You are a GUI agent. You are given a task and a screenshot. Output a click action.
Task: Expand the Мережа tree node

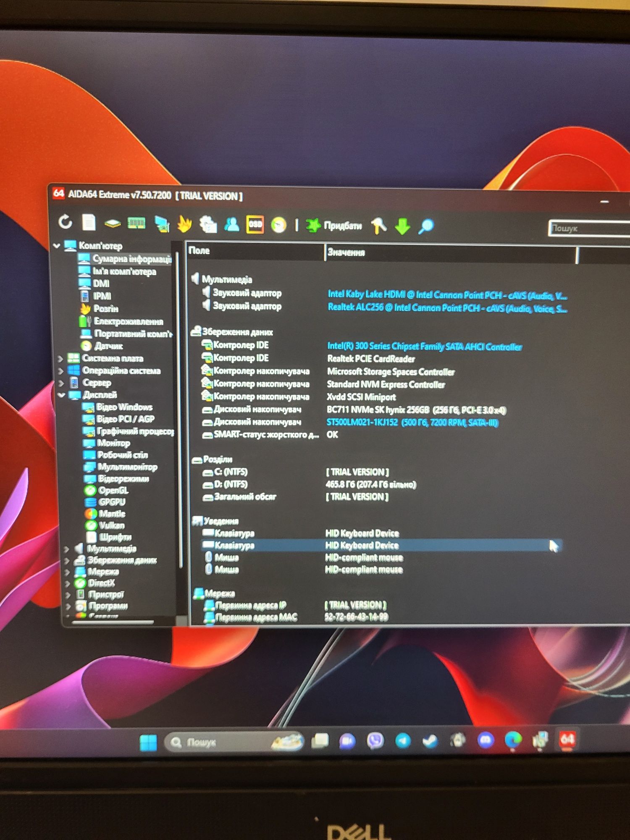pos(68,572)
